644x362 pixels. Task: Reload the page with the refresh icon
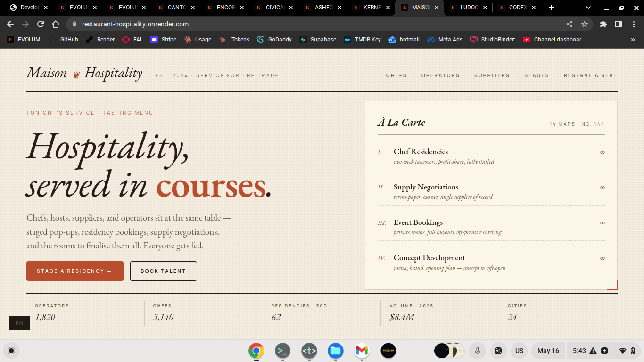(x=41, y=24)
